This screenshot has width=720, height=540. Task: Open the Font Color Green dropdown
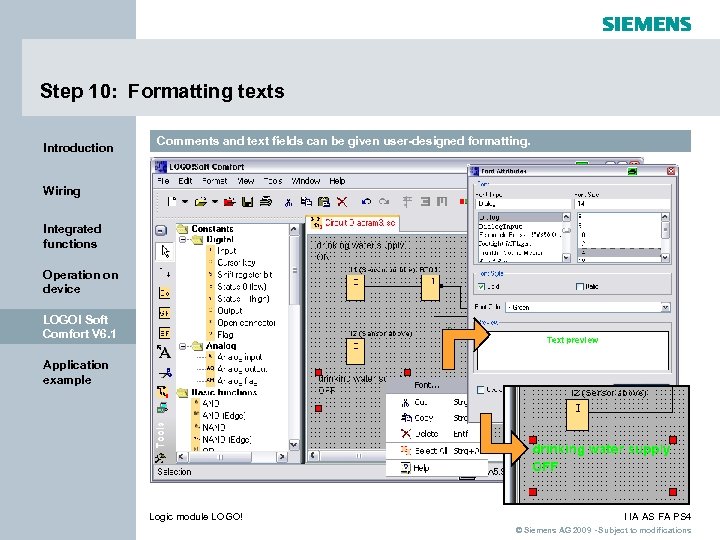coord(665,307)
